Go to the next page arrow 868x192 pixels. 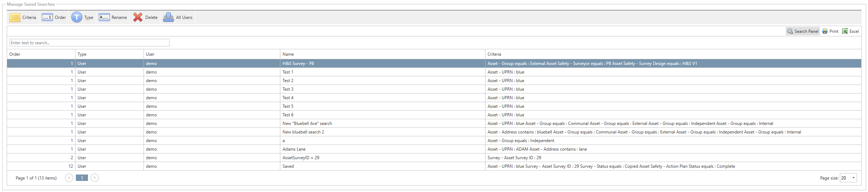[95, 178]
